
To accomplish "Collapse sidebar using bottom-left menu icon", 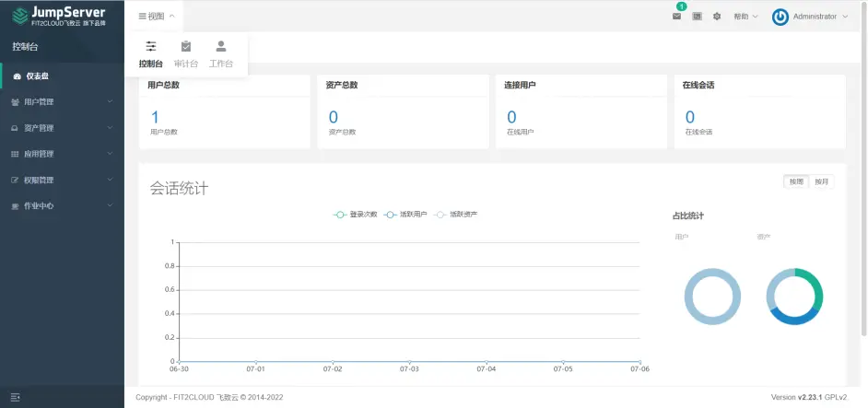I will [16, 397].
